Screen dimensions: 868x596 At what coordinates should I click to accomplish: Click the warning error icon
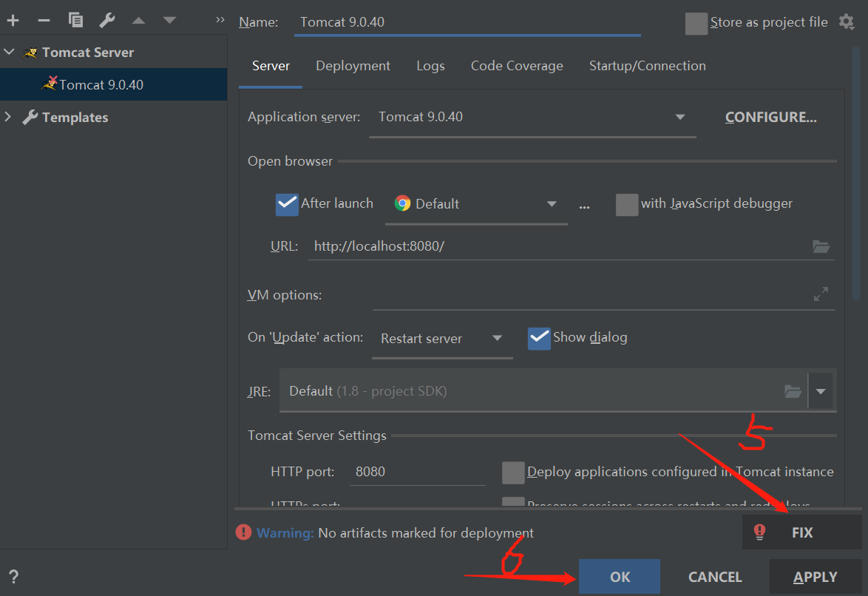tap(243, 532)
